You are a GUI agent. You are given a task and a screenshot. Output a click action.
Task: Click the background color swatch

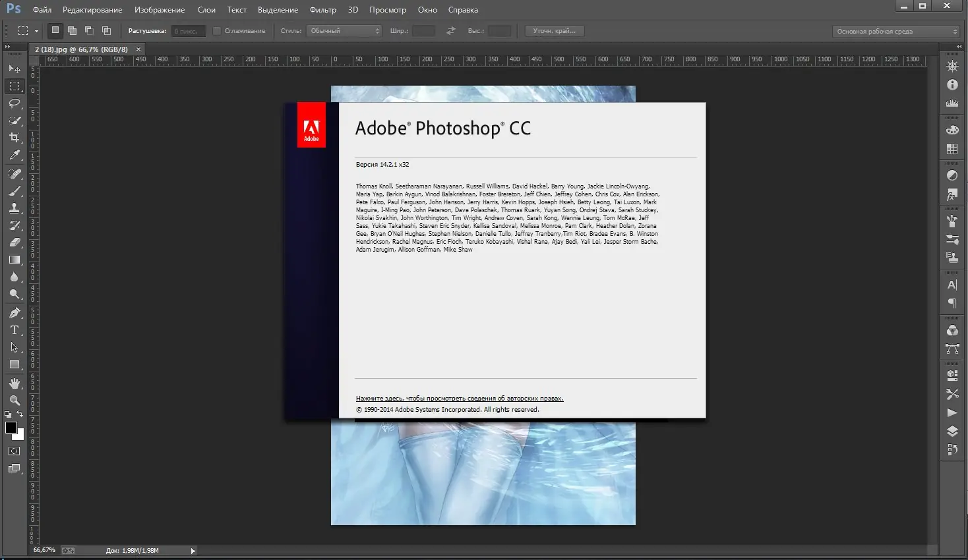[x=20, y=435]
